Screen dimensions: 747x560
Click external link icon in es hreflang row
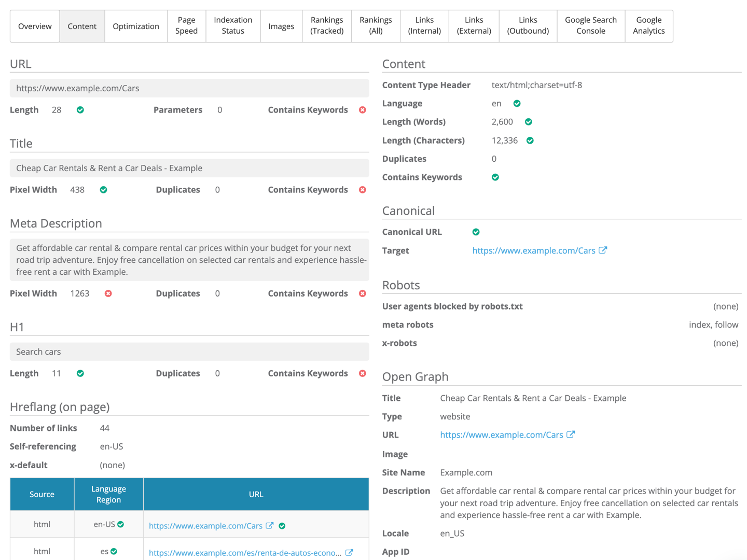coord(350,552)
